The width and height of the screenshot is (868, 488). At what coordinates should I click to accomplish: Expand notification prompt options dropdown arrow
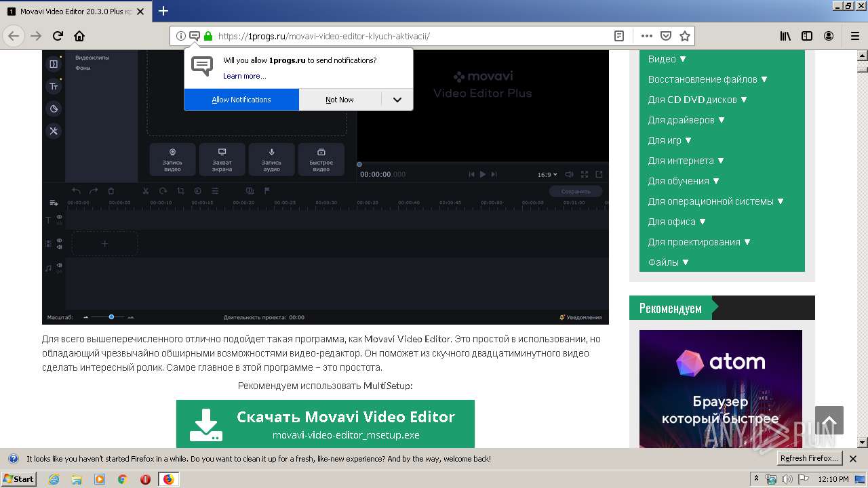(x=397, y=100)
